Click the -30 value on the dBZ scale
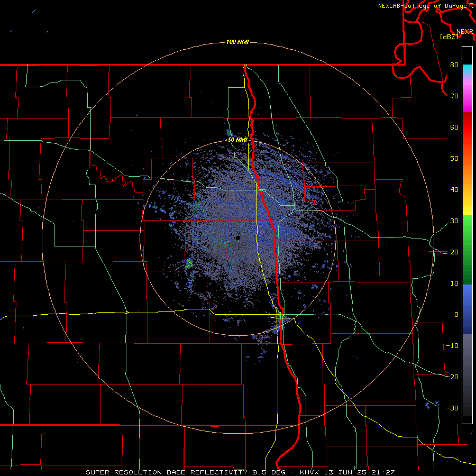The width and height of the screenshot is (476, 476). pyautogui.click(x=452, y=408)
